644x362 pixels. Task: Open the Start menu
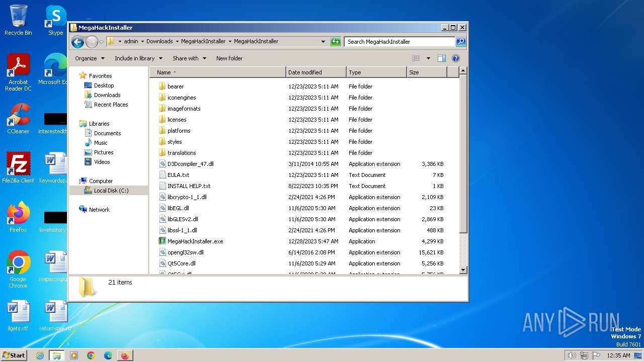[14, 355]
